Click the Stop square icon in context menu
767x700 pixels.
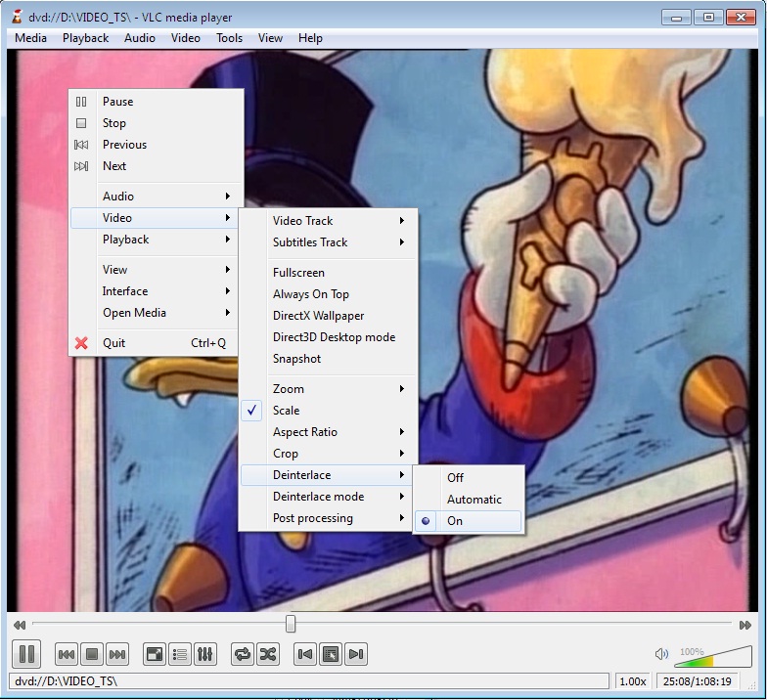(81, 123)
